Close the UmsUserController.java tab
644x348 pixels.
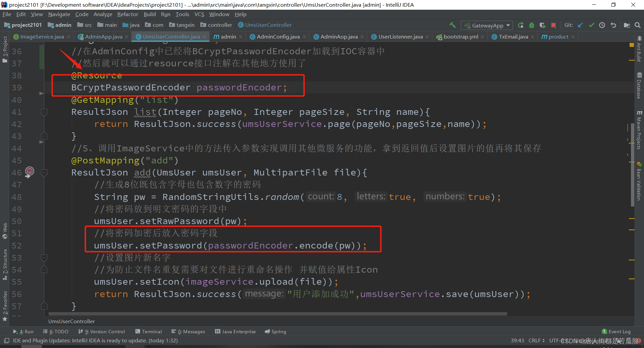point(204,37)
